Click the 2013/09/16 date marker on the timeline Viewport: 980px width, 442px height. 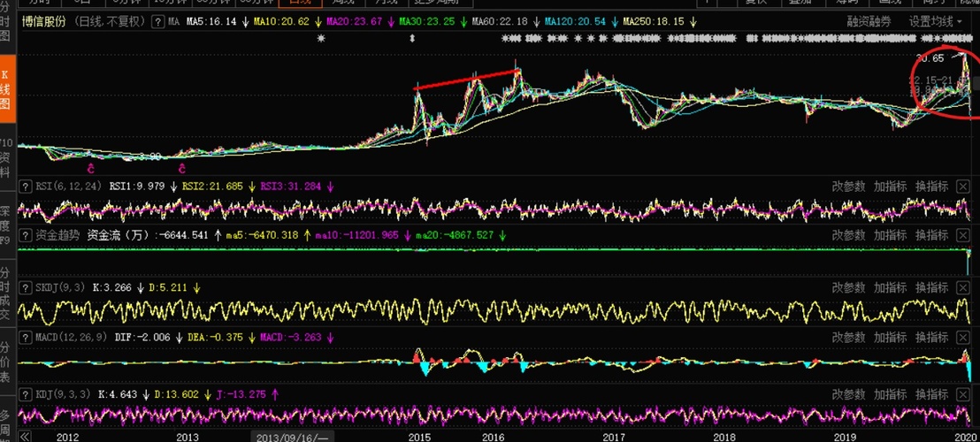[x=291, y=437]
